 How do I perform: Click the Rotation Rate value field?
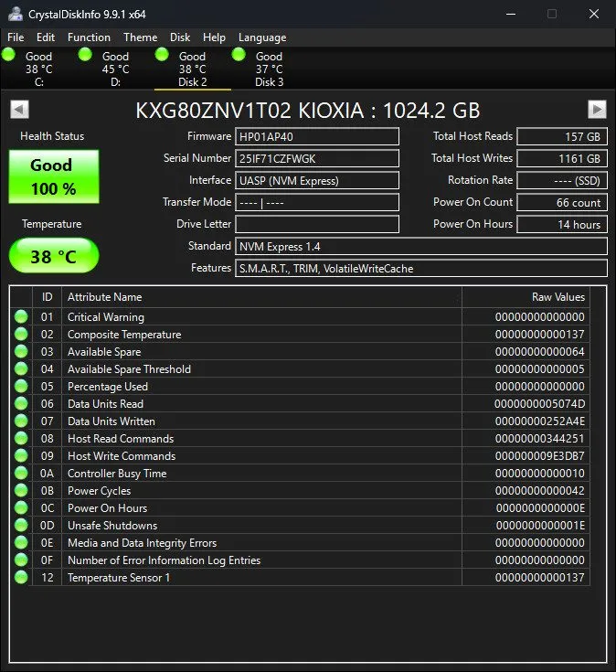pos(562,180)
